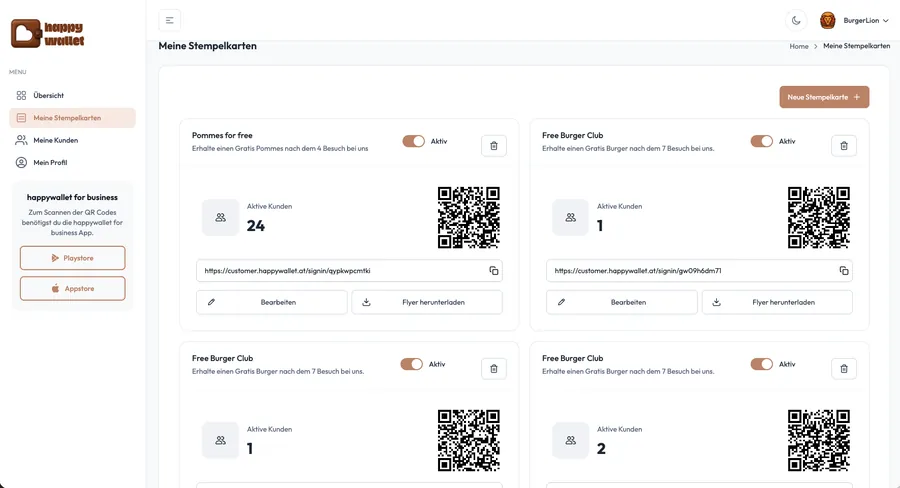Open the Appstore download button
This screenshot has width=900, height=488.
click(72, 288)
